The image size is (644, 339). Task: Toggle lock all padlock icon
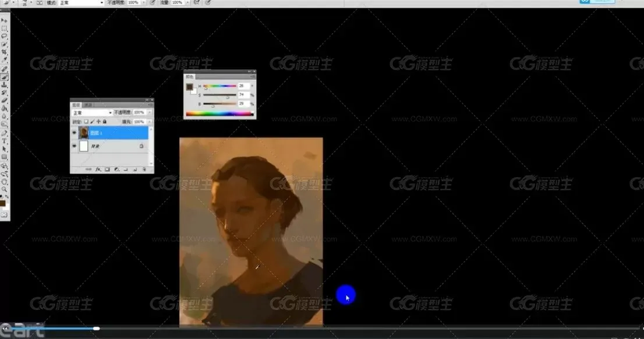(x=104, y=122)
